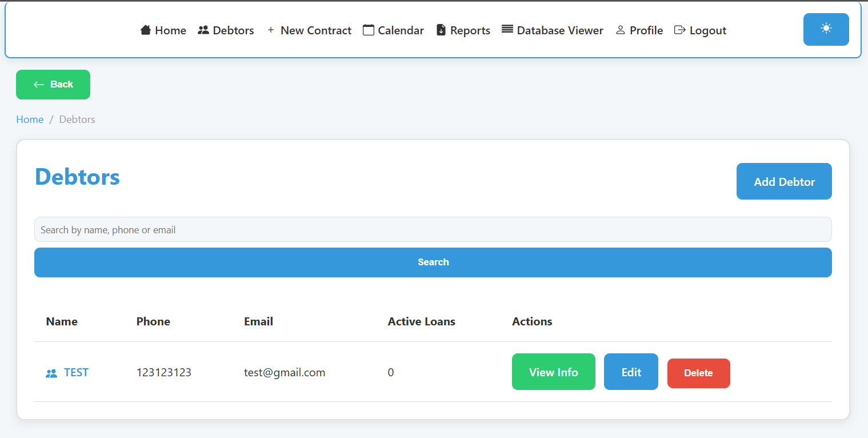Open Database Viewer in the navbar

553,30
